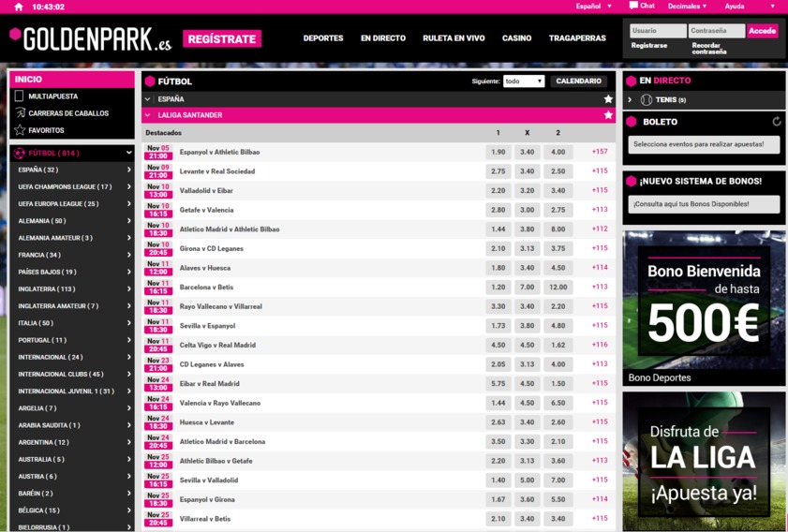788x532 pixels.
Task: Click the Accede login button
Action: [x=763, y=31]
